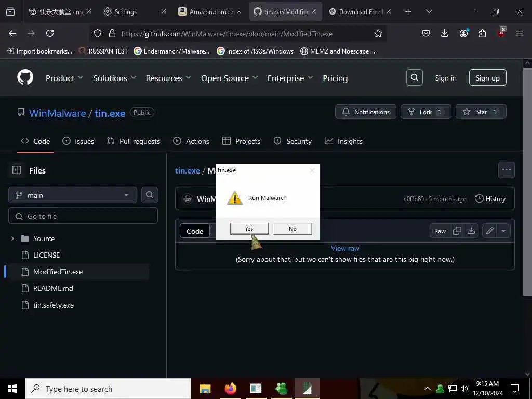Select README.md in file tree
This screenshot has width=532, height=399.
53,288
